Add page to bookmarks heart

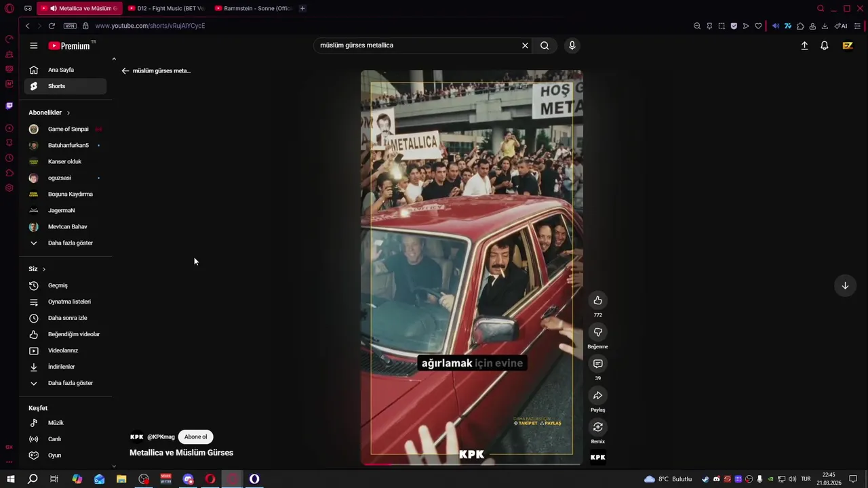coord(758,26)
